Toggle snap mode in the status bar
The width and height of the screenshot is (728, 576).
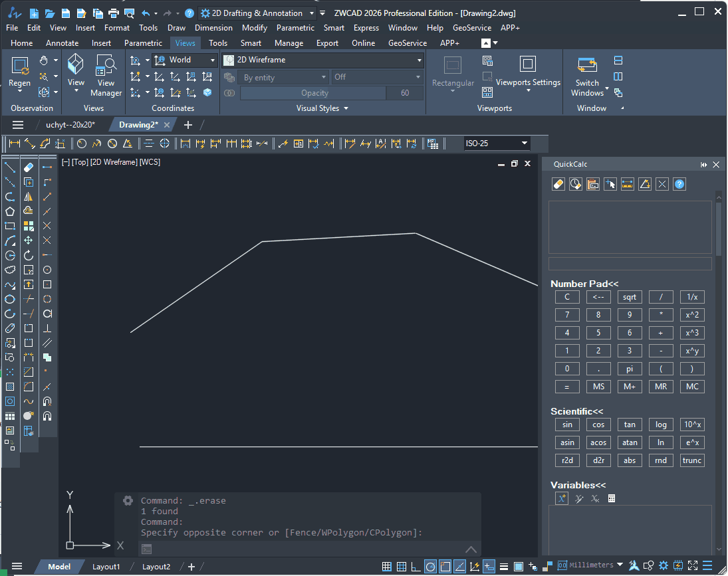pos(386,566)
